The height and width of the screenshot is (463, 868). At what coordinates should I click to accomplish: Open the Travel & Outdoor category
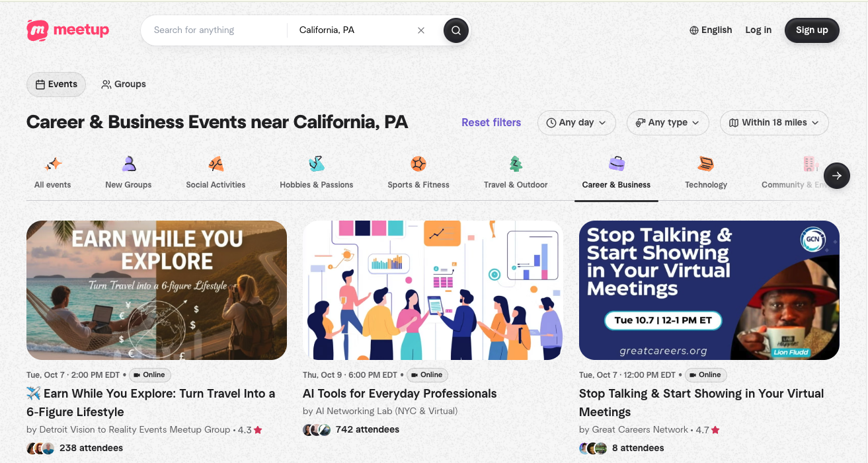(516, 163)
